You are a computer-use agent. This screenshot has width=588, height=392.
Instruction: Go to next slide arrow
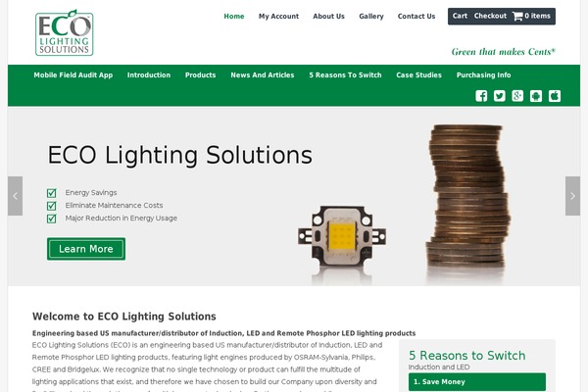pos(572,196)
